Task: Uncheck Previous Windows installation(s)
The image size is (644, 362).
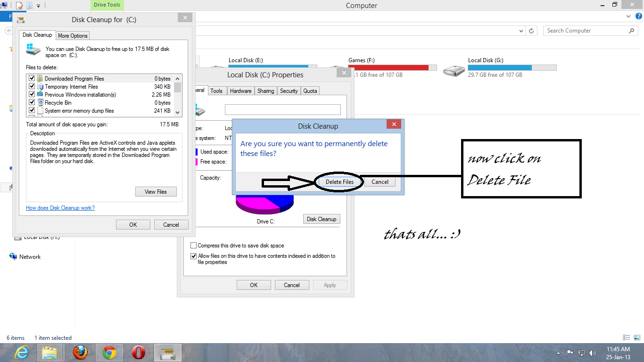Action: [32, 94]
